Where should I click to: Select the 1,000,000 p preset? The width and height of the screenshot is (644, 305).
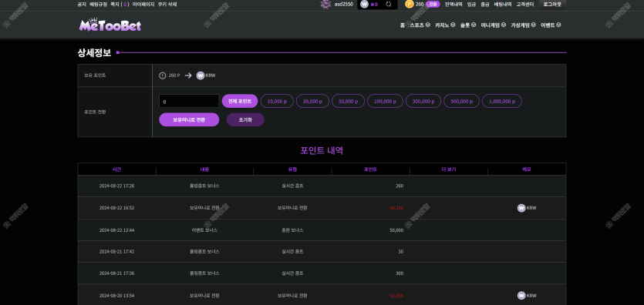(502, 101)
